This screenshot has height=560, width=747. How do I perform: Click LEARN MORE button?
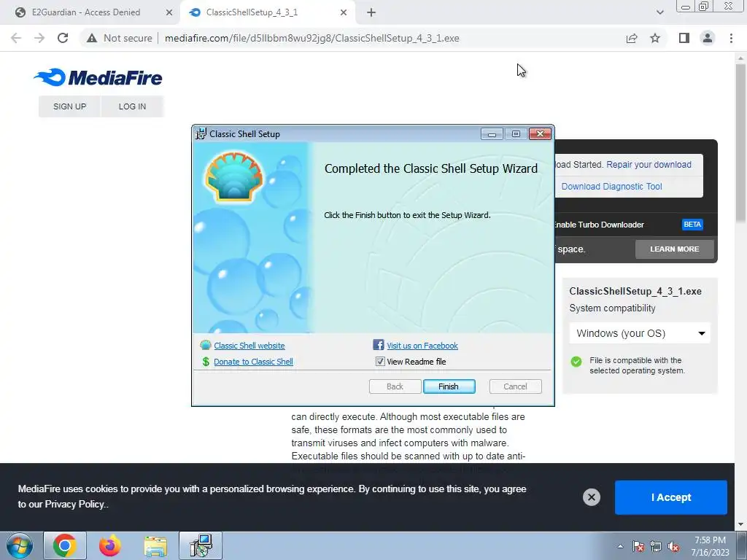(x=675, y=249)
